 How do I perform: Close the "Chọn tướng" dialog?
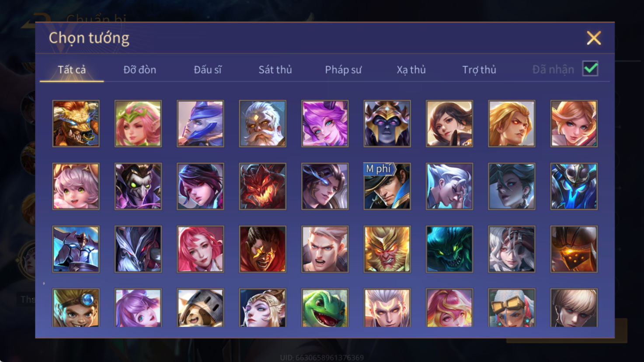(x=594, y=38)
